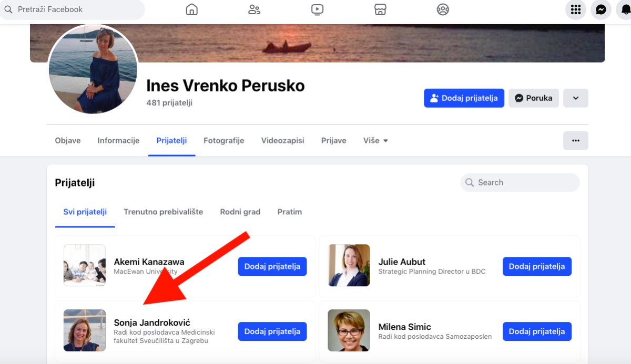This screenshot has width=631, height=364.
Task: Click the friends Search field
Action: point(520,183)
